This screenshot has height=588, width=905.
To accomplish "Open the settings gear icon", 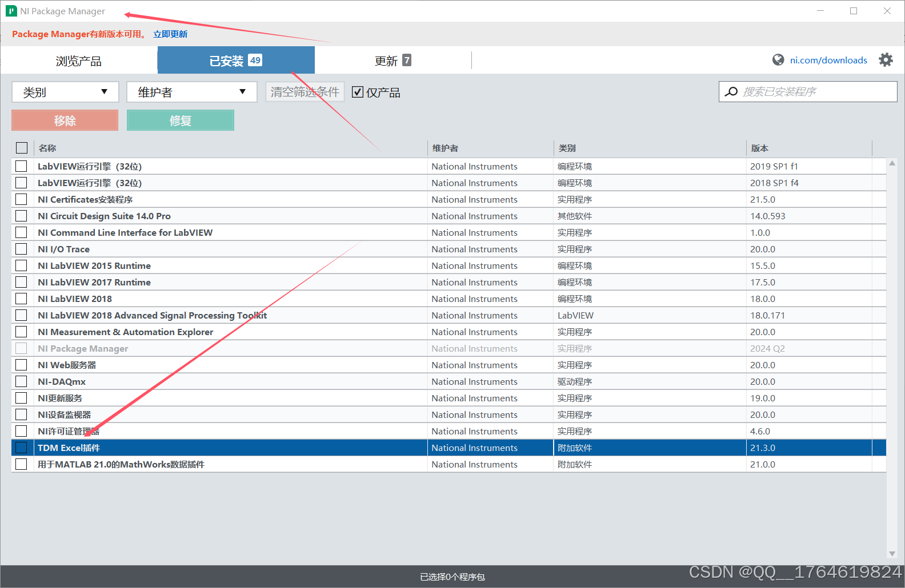I will pos(886,60).
